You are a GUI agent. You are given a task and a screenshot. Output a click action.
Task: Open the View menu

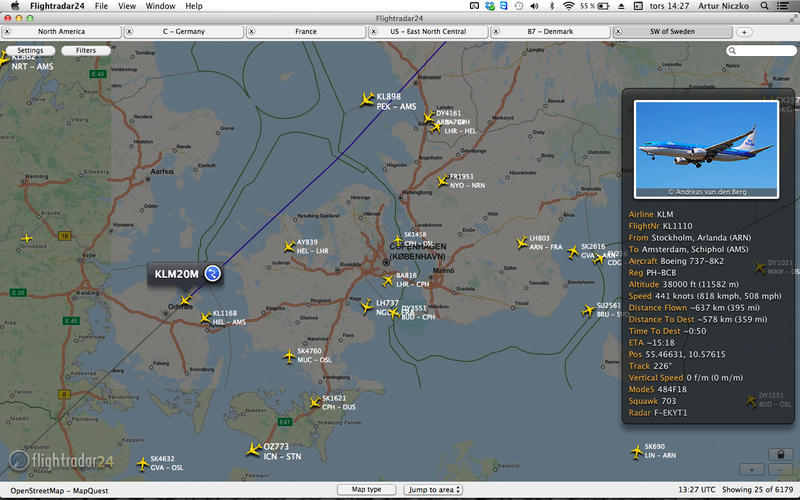point(127,6)
